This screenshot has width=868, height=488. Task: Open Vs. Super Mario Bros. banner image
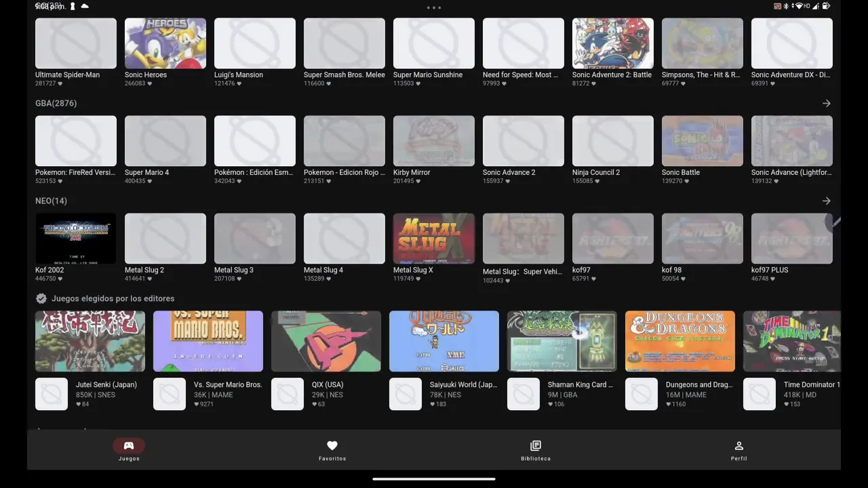[208, 341]
